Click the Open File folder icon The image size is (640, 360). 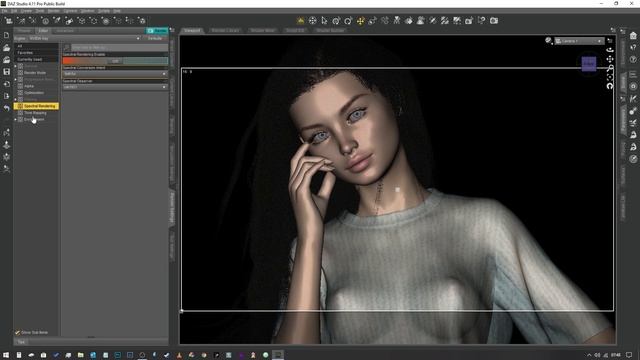pos(7,48)
